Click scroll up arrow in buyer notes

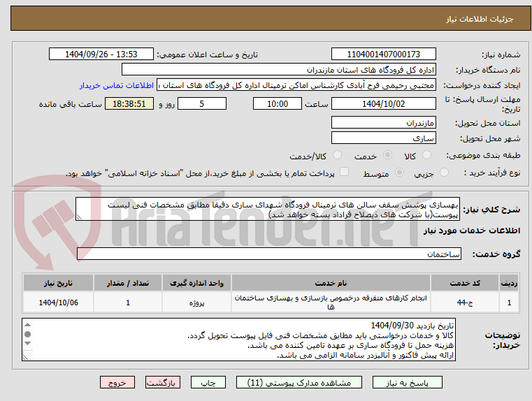coord(28,325)
